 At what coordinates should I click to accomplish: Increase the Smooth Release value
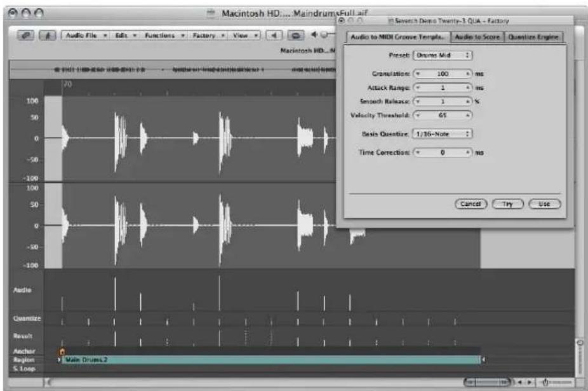[x=467, y=102]
